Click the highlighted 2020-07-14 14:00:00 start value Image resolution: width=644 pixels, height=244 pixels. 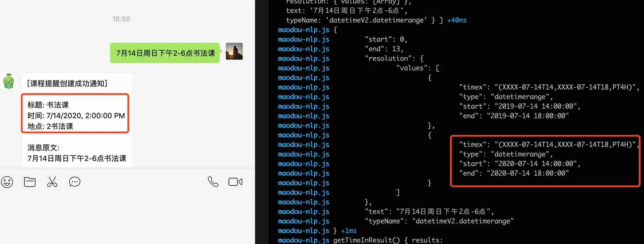(535, 164)
